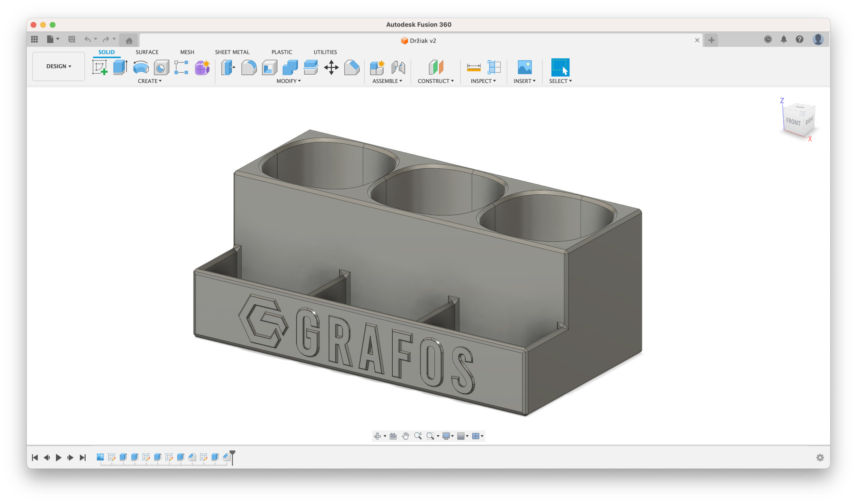Select the Press Pull tool
857x504 pixels.
228,67
